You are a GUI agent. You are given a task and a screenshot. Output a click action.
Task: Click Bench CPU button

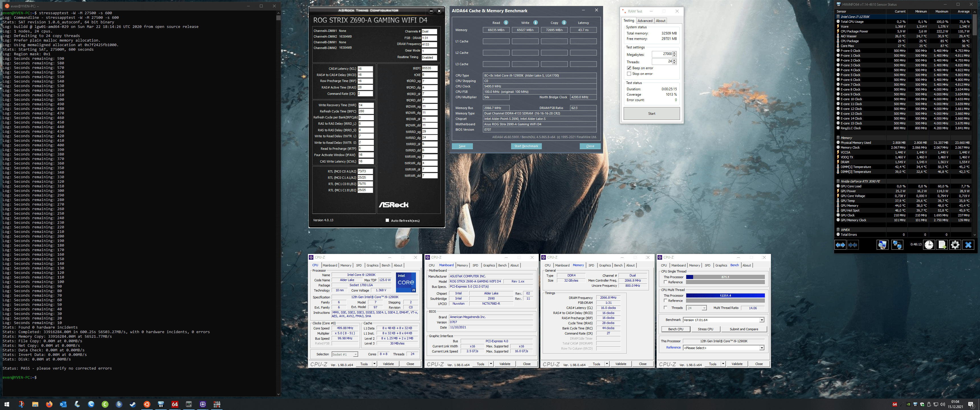[676, 329]
